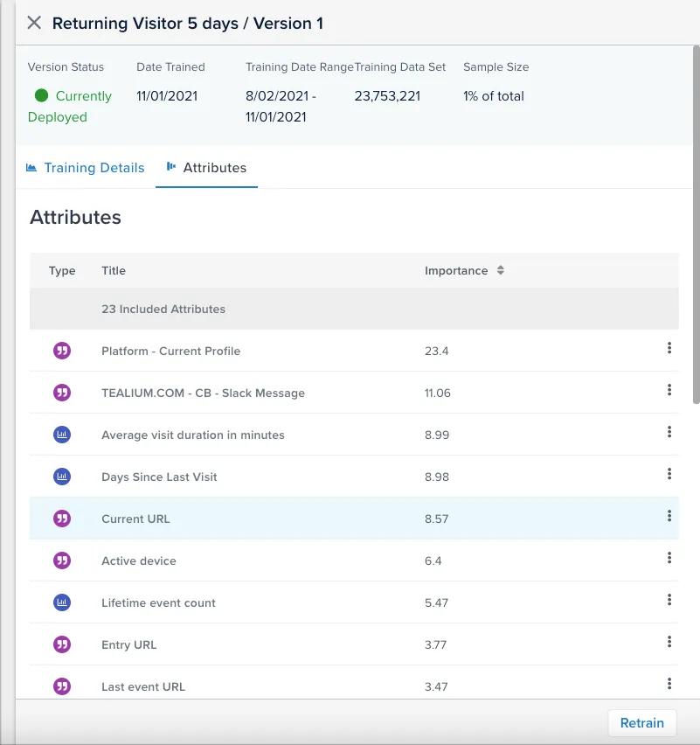700x745 pixels.
Task: Open the options menu for Days Since Last Visit
Action: 669,474
